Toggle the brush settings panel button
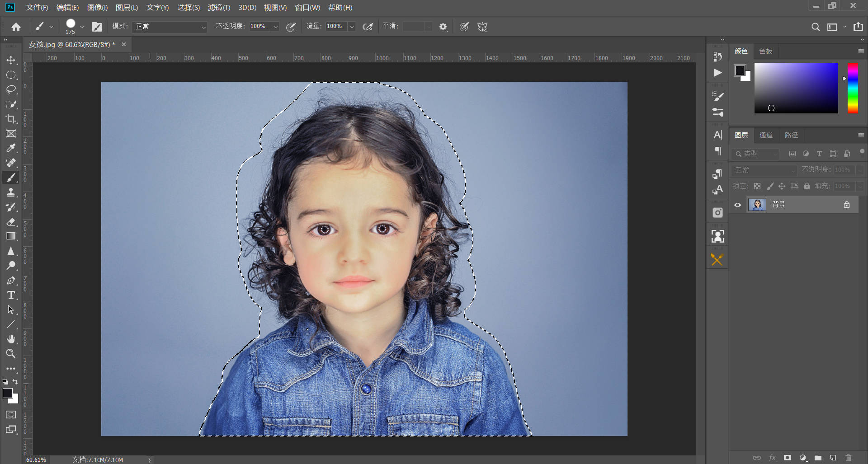Image resolution: width=868 pixels, height=464 pixels. point(97,27)
